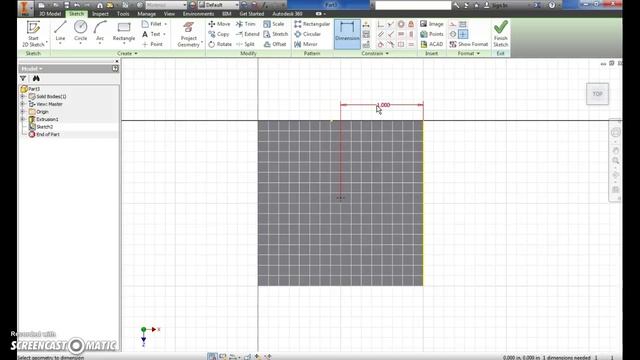The image size is (640, 360).
Task: Open the Model browser dropdown
Action: click(32, 69)
